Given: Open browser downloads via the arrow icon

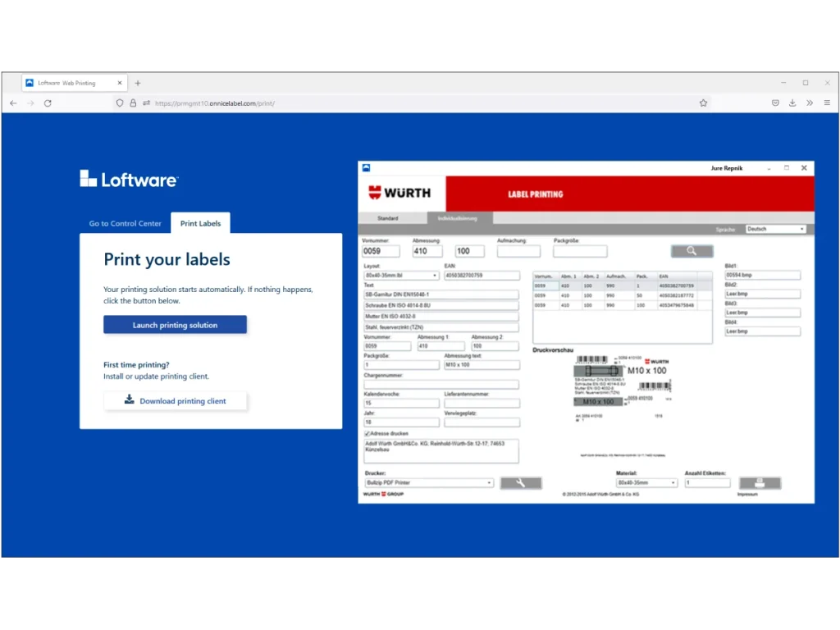Looking at the screenshot, I should [791, 103].
